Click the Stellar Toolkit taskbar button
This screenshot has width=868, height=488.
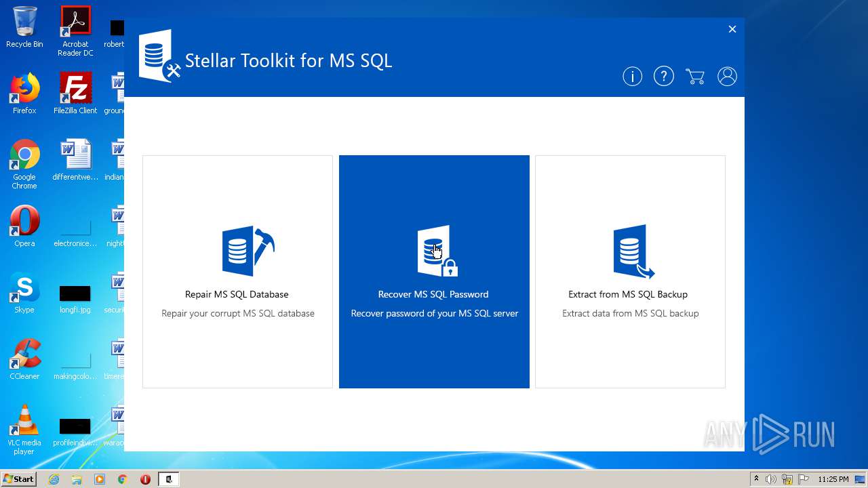pyautogui.click(x=169, y=479)
